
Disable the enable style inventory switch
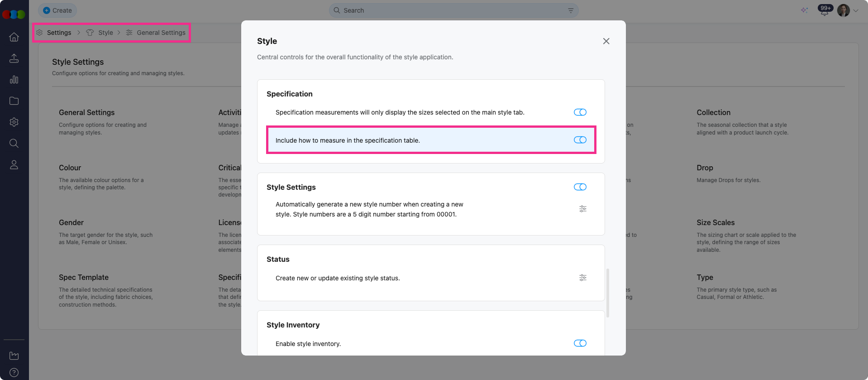point(580,343)
